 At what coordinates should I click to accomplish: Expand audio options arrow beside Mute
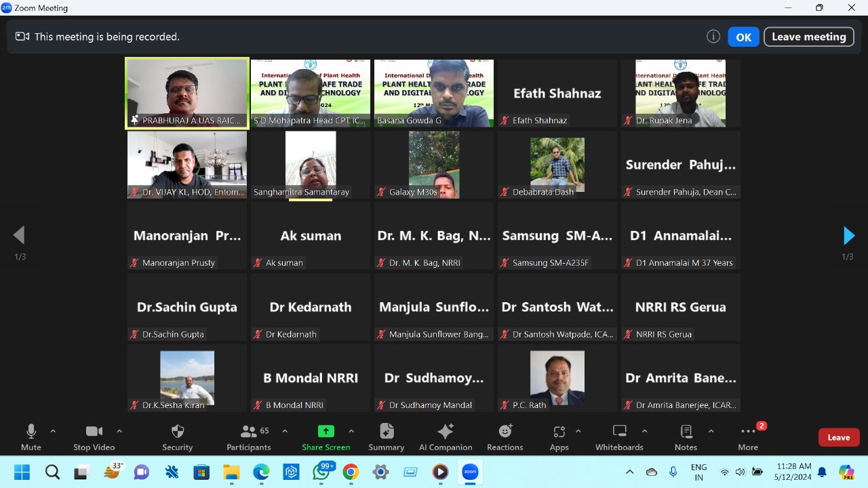pyautogui.click(x=53, y=431)
